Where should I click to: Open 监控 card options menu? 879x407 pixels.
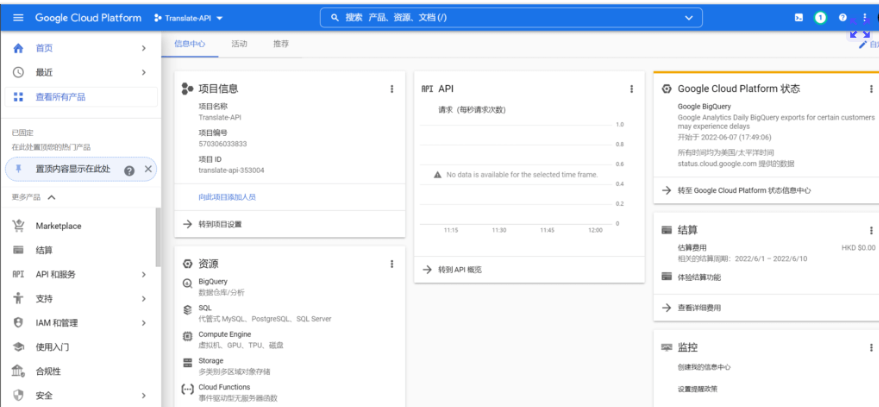click(x=871, y=348)
